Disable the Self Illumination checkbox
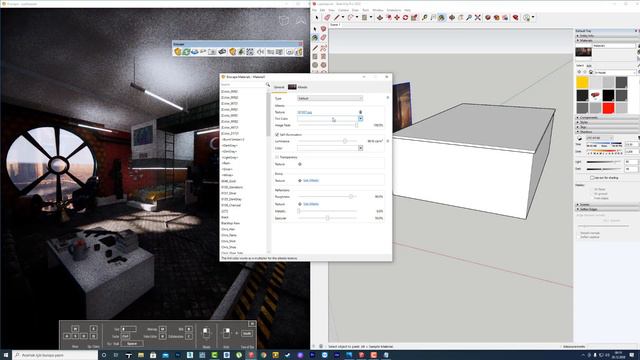Image resolution: width=640 pixels, height=360 pixels. (x=277, y=134)
